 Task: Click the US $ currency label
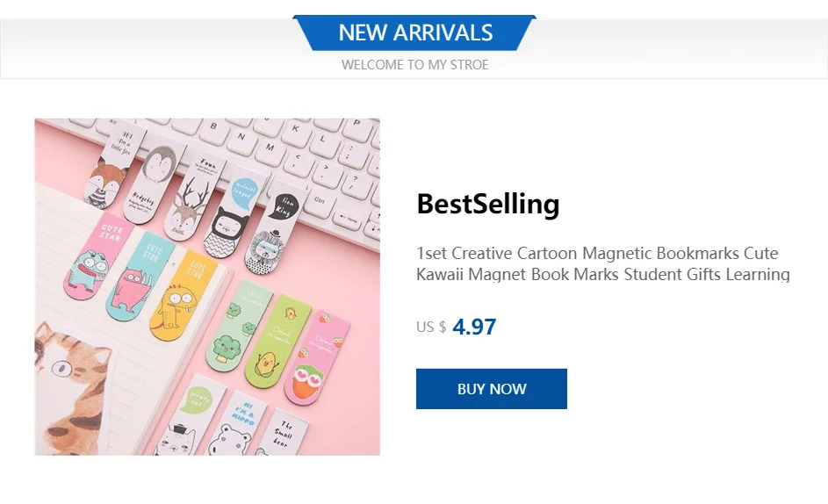431,327
